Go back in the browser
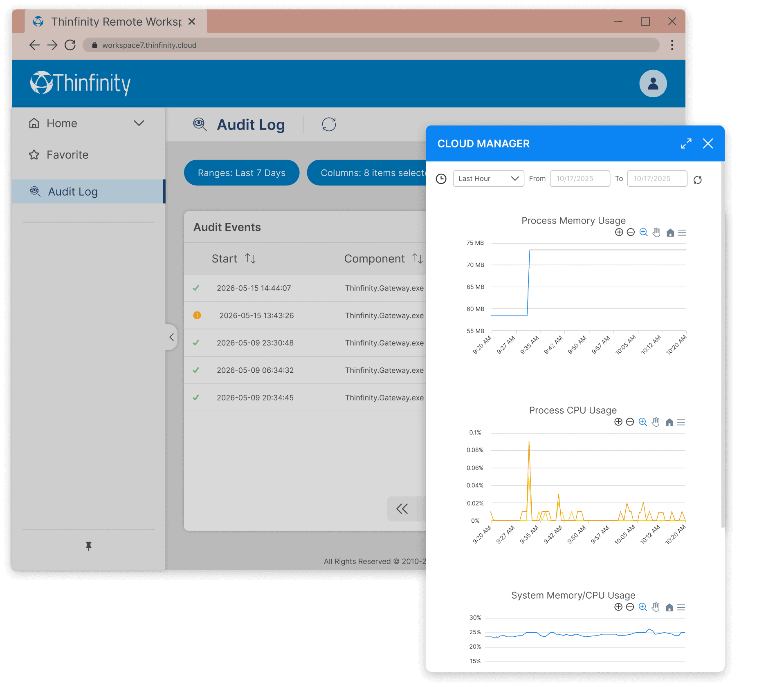Image resolution: width=784 pixels, height=687 pixels. pos(35,45)
